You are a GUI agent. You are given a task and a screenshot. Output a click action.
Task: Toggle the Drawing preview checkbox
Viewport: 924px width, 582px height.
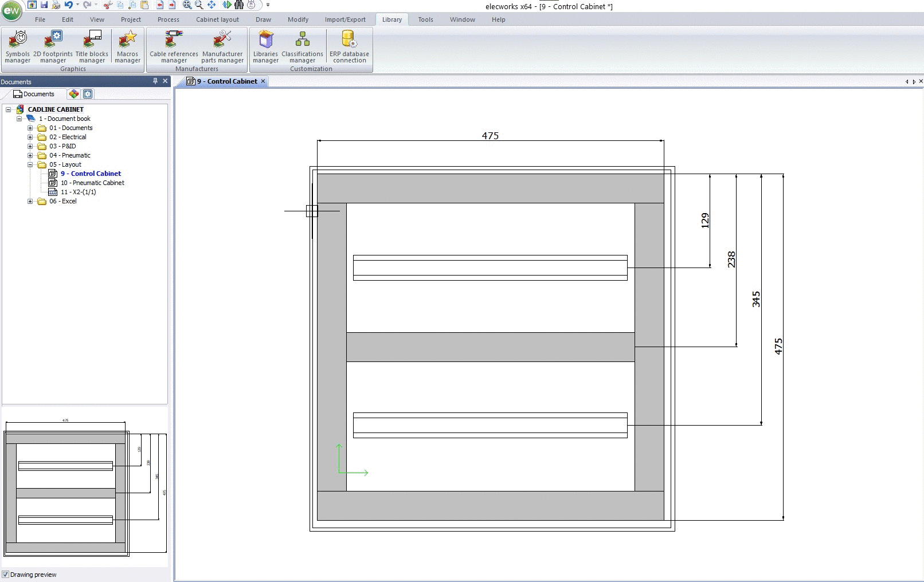[x=5, y=575]
